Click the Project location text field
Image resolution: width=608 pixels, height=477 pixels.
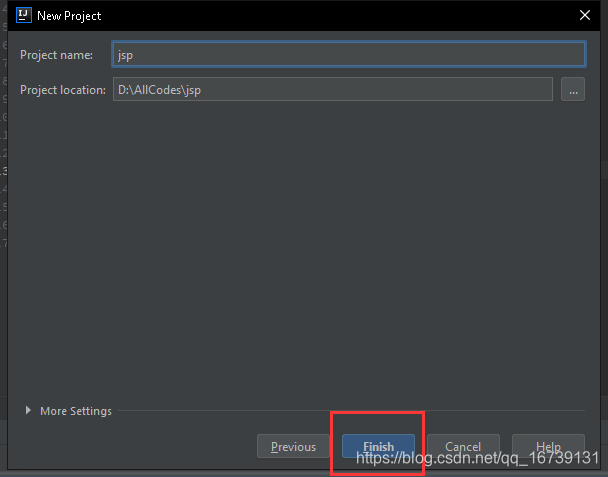click(x=333, y=89)
